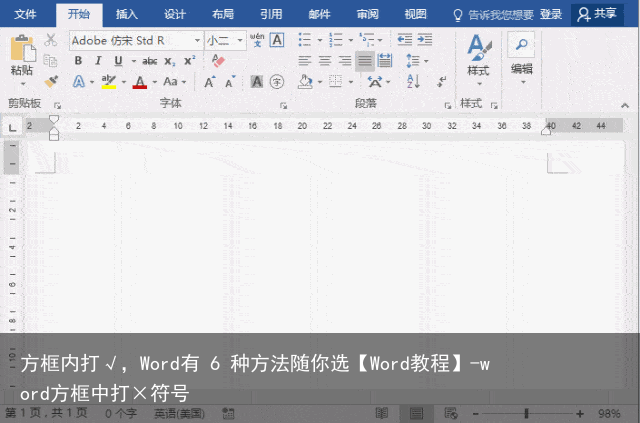Screen dimensions: 640x423
Task: Open the 样式 styles gallery
Action: click(x=478, y=60)
